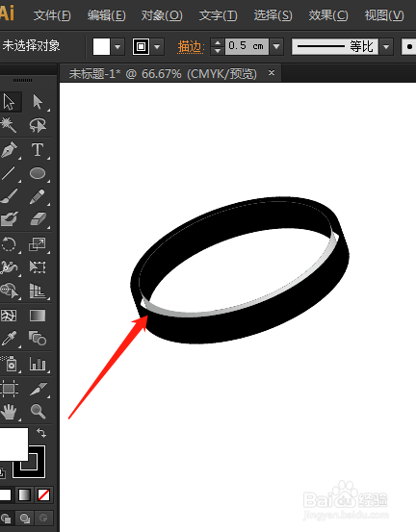Select the Paintbrush tool
Image resolution: width=416 pixels, height=532 pixels.
[9, 196]
